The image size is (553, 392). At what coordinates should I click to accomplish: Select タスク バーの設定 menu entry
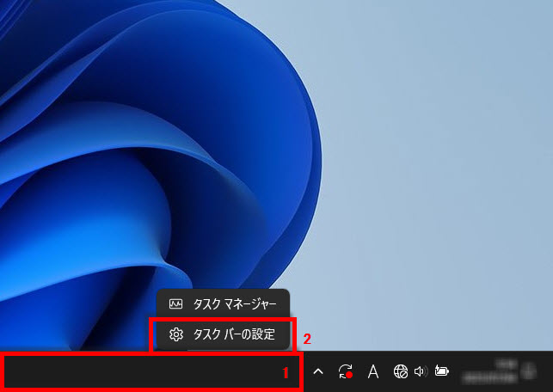click(233, 334)
